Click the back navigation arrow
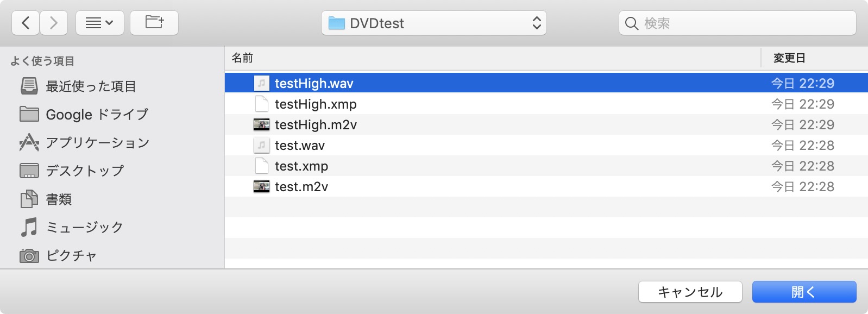Screen dimensions: 868x314 pos(26,23)
